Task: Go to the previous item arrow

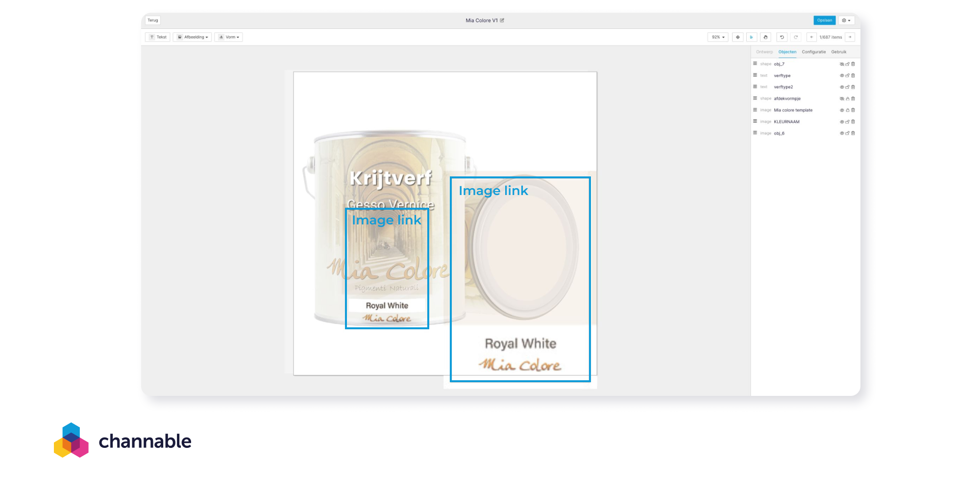Action: click(x=811, y=37)
